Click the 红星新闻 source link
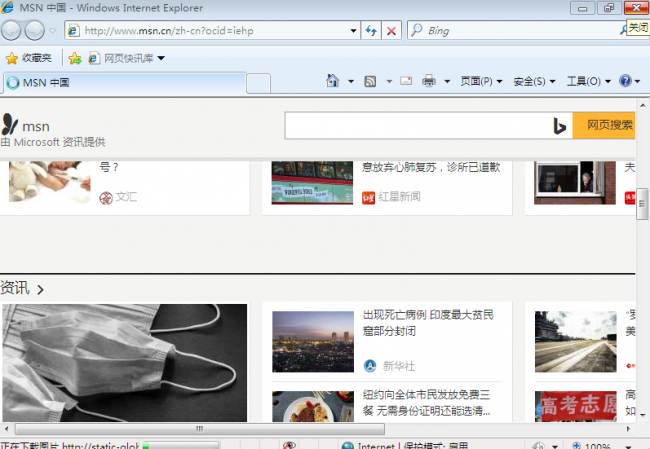The image size is (650, 449). click(x=399, y=197)
